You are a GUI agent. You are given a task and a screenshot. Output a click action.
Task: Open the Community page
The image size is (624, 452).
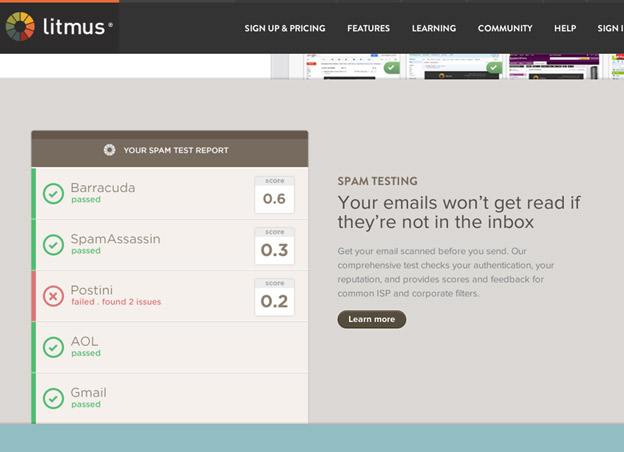click(x=505, y=28)
